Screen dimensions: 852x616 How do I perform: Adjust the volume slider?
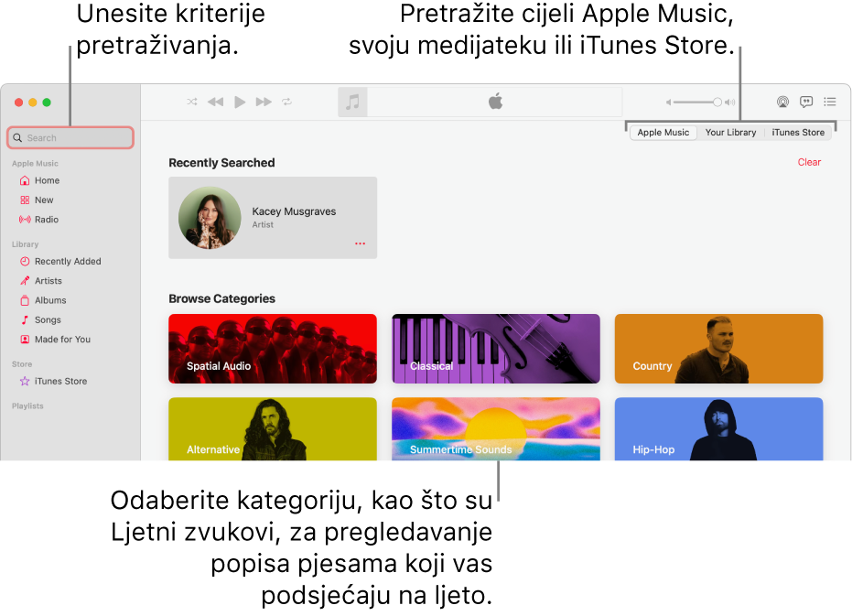coord(697,102)
